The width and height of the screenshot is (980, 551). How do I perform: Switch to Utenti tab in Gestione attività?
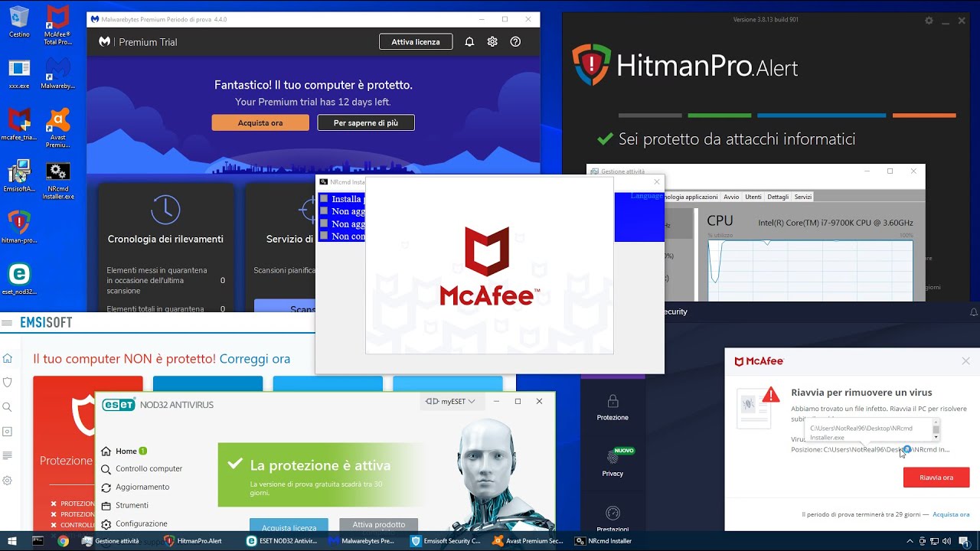pos(753,197)
